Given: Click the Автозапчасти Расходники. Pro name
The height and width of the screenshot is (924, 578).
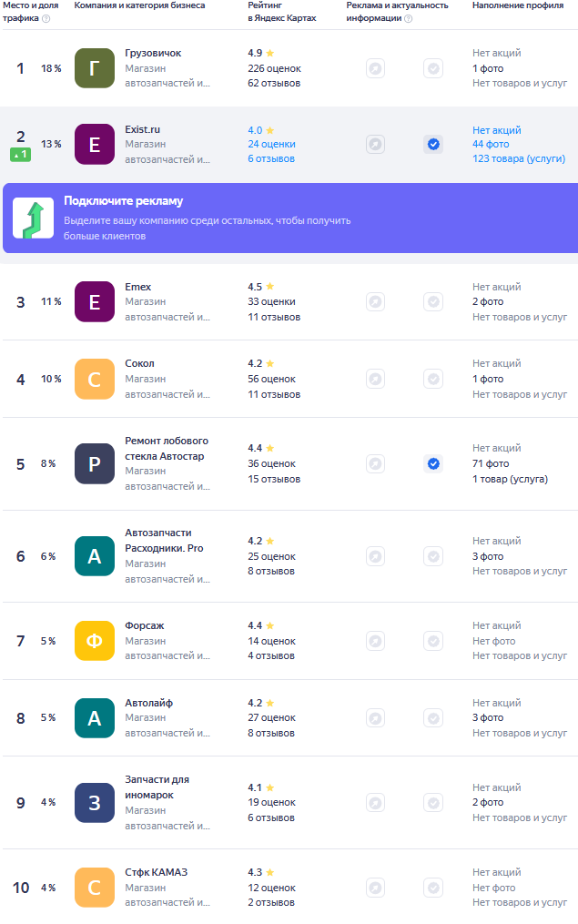Looking at the screenshot, I should pyautogui.click(x=165, y=541).
